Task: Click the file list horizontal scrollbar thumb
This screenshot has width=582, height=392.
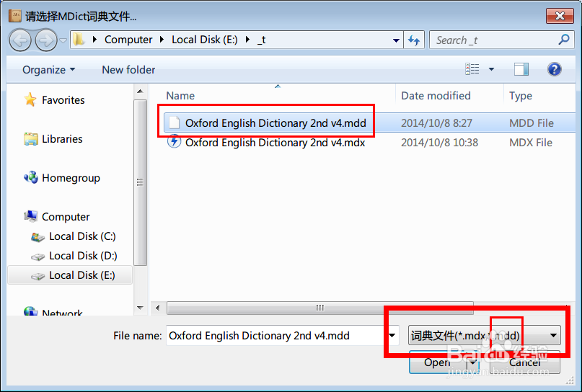Action: pyautogui.click(x=320, y=308)
